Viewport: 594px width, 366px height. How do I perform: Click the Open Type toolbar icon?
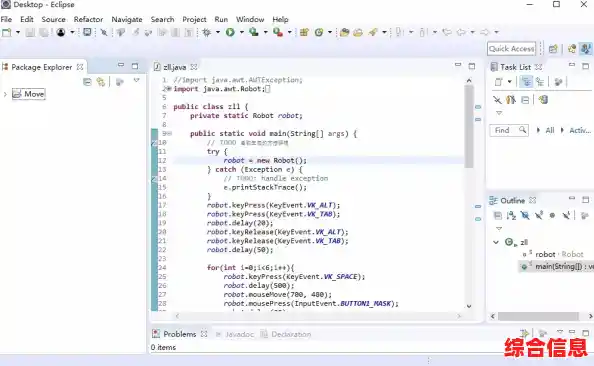pos(344,32)
